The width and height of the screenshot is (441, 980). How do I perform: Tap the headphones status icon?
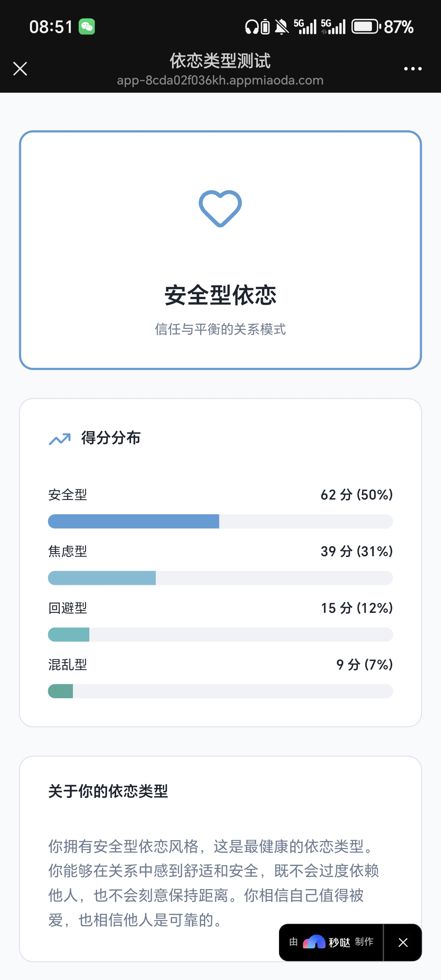pyautogui.click(x=251, y=27)
